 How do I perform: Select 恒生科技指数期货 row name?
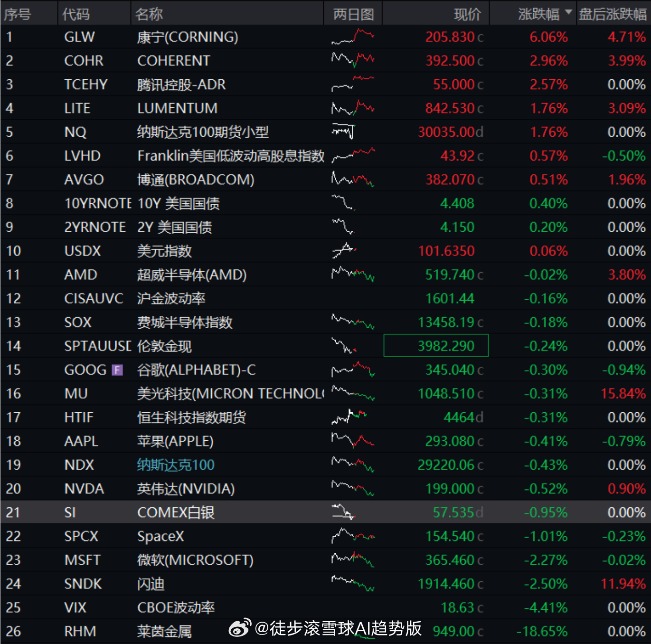pyautogui.click(x=192, y=417)
